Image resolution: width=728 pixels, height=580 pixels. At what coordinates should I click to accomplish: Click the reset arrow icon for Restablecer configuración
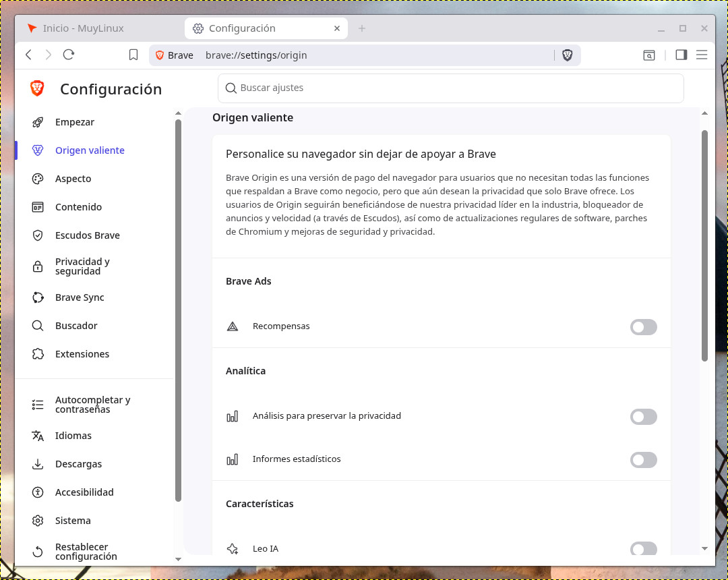(38, 552)
